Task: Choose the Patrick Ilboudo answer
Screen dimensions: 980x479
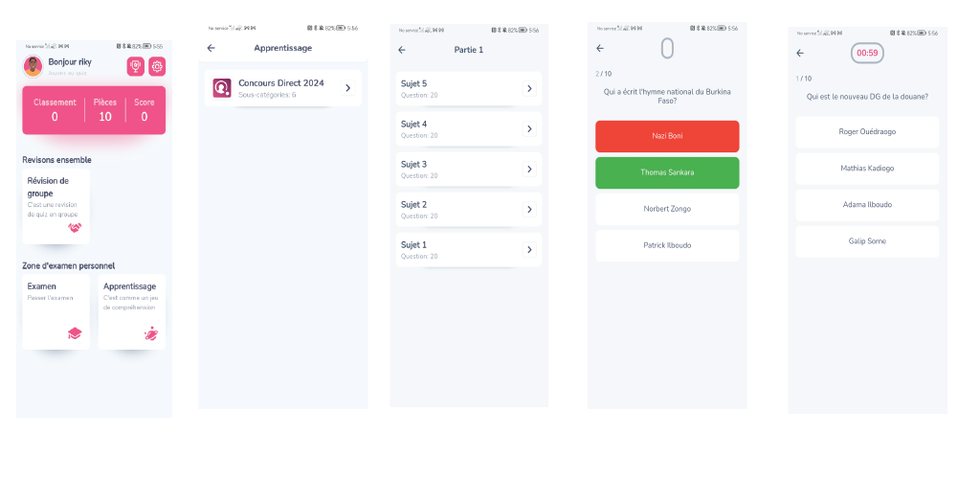Action: pyautogui.click(x=667, y=246)
